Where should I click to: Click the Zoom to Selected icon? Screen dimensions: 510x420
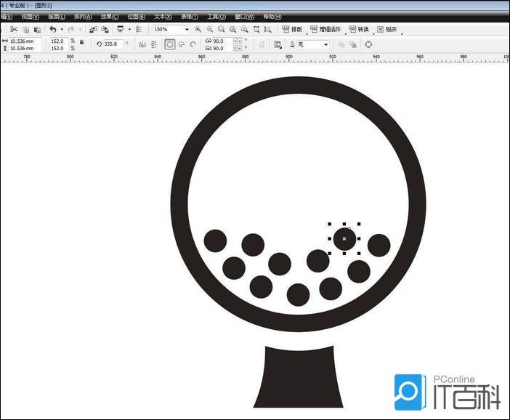221,30
